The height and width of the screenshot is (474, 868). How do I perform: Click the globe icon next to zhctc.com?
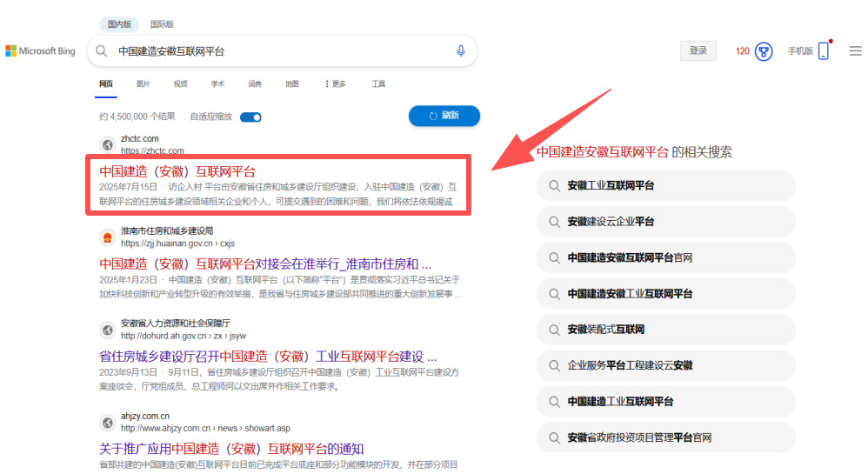pos(107,144)
